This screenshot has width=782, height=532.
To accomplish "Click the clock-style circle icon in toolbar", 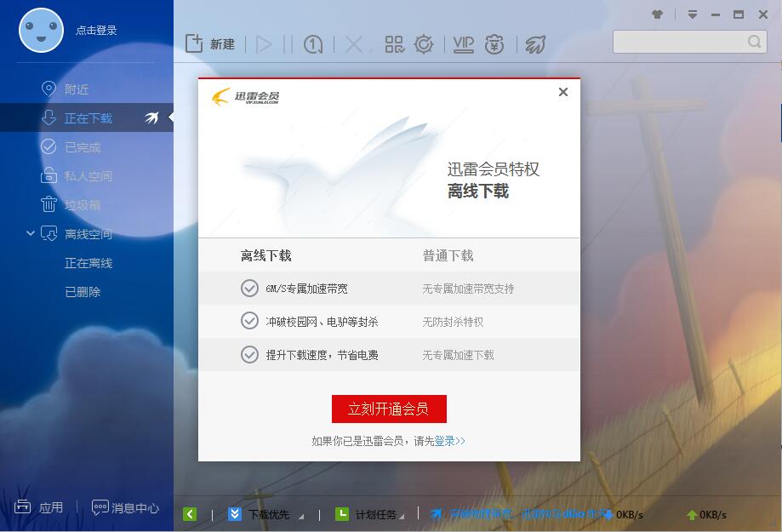I will (313, 44).
